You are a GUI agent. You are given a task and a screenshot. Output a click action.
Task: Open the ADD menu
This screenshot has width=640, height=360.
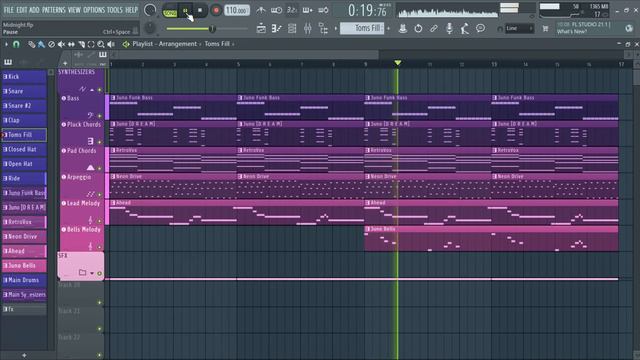[x=35, y=10]
